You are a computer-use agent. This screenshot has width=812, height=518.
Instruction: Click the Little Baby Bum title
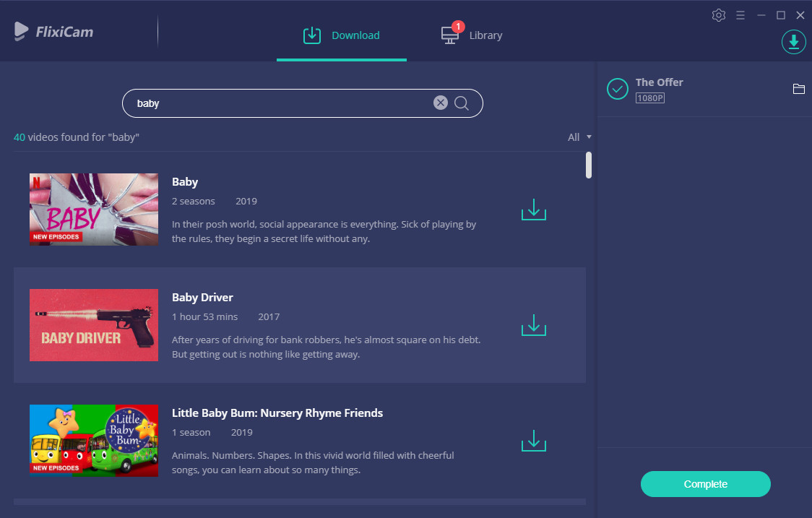point(277,413)
